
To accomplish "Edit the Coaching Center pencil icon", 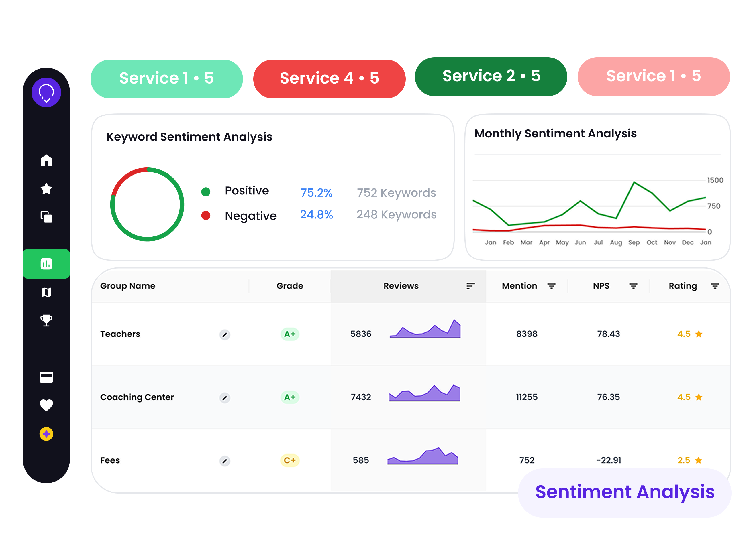I will (x=225, y=398).
